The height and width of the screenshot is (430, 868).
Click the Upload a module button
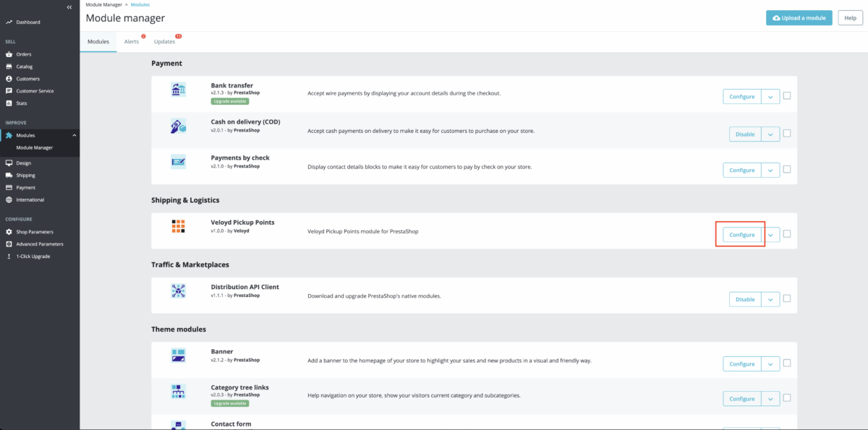(799, 18)
